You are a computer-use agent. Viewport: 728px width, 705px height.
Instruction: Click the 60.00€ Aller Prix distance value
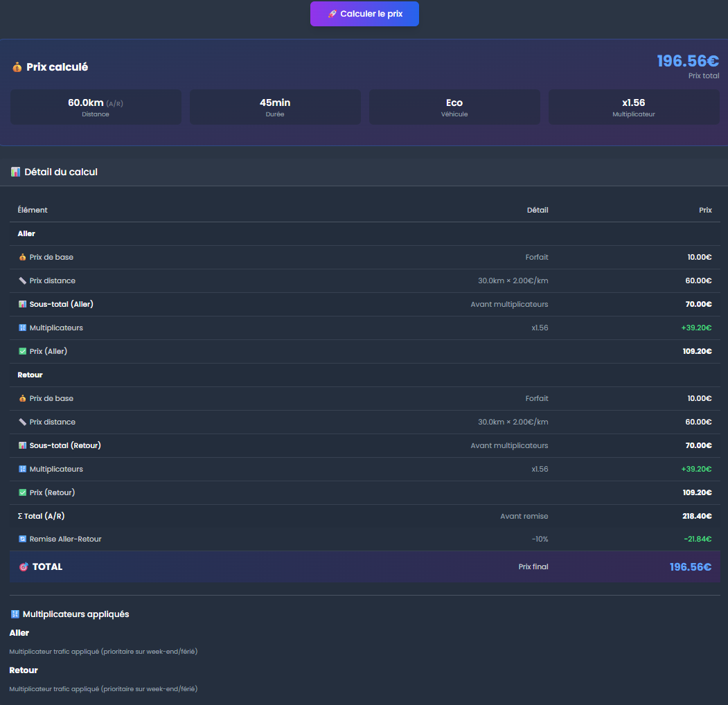point(699,280)
